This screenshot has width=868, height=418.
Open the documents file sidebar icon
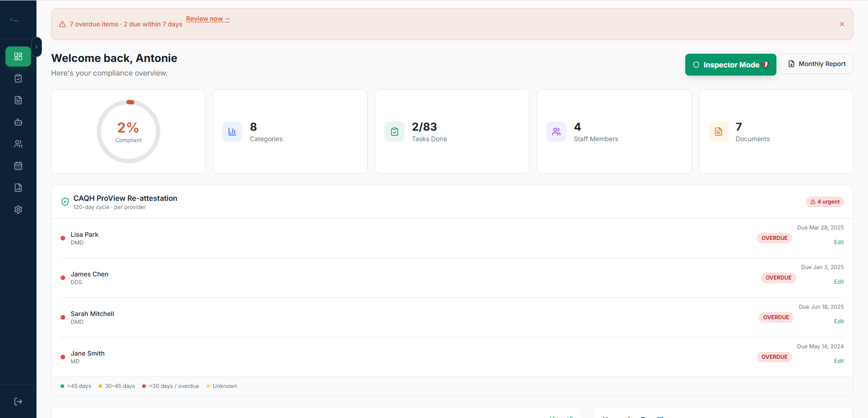(18, 100)
